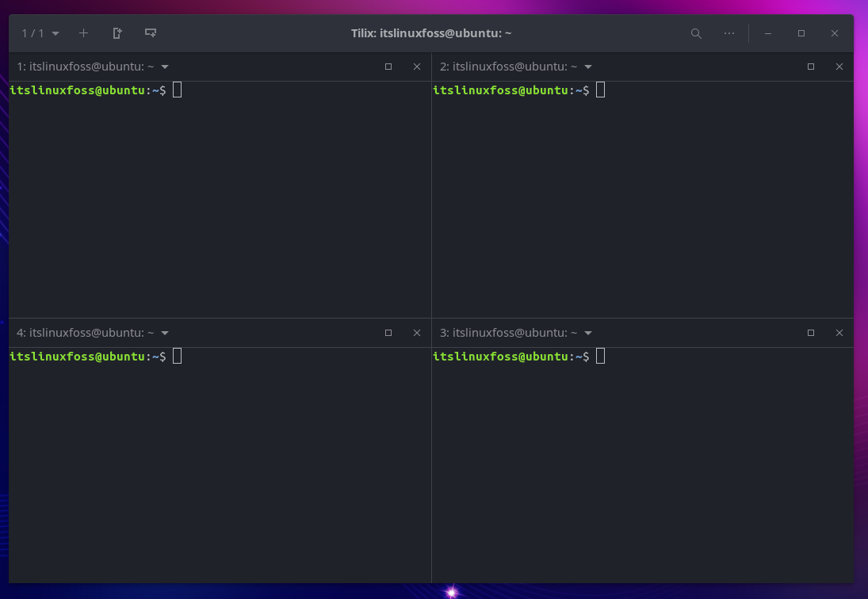Viewport: 868px width, 599px height.
Task: Open terminal 1's title dropdown menu
Action: (x=165, y=67)
